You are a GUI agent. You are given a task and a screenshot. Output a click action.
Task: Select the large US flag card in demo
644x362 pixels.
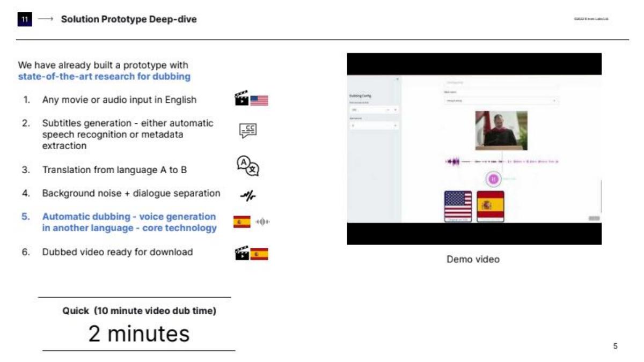(x=458, y=206)
